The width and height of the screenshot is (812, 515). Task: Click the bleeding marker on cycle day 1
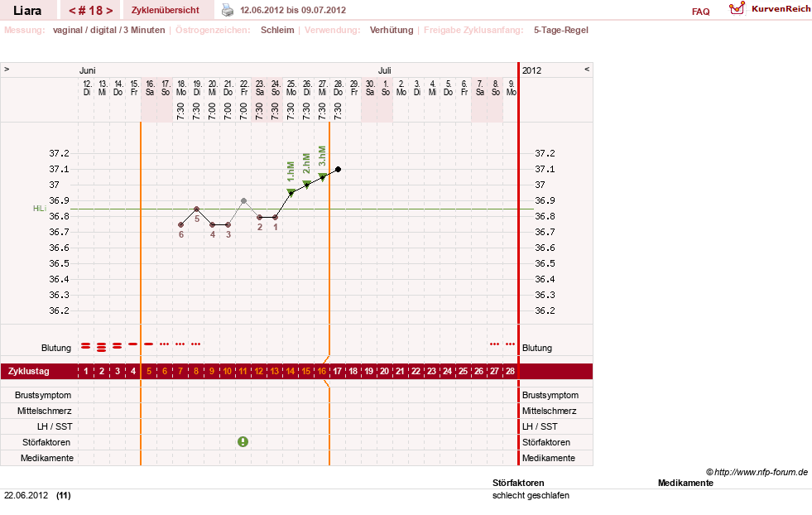click(86, 345)
